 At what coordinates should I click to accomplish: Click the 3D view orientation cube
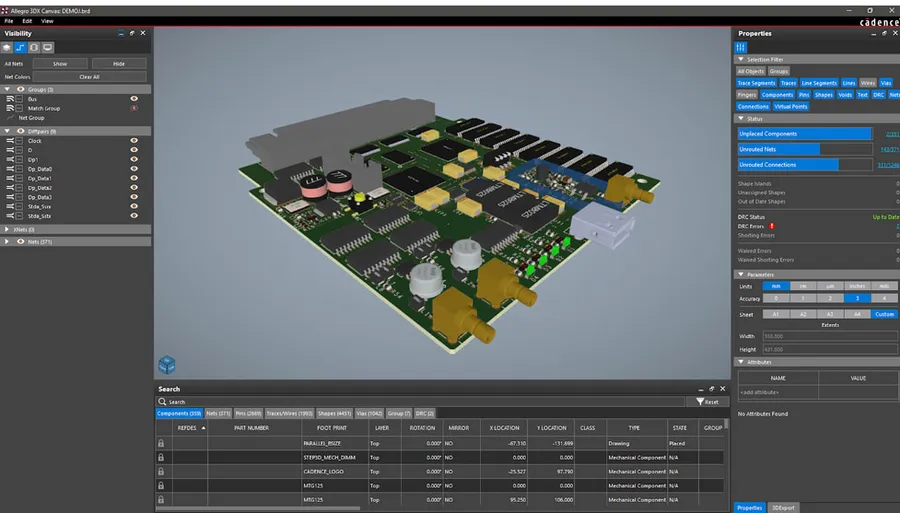click(166, 364)
